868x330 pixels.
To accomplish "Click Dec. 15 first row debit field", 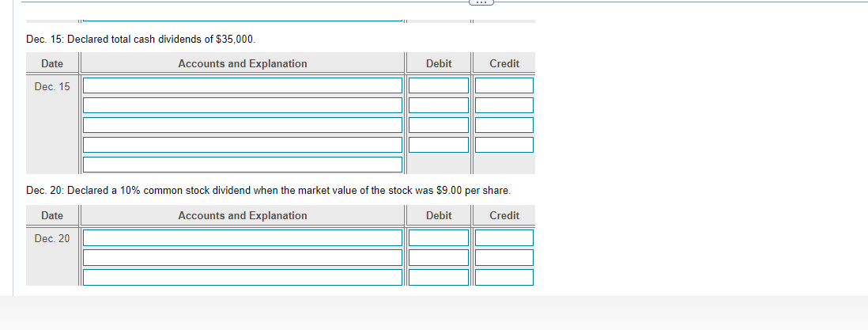I will [439, 85].
